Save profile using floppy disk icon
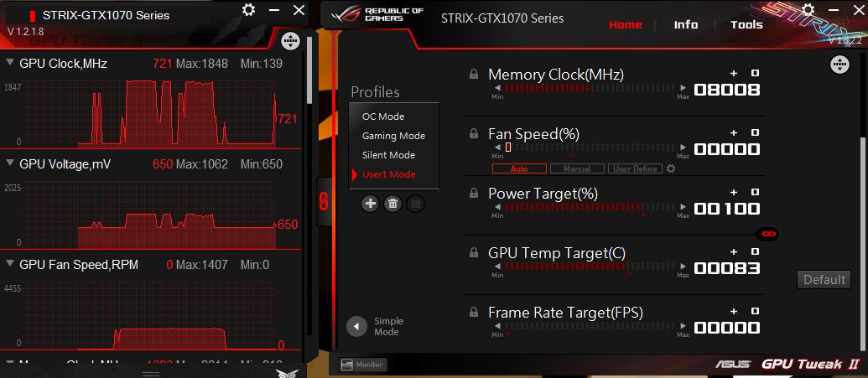 tap(416, 204)
